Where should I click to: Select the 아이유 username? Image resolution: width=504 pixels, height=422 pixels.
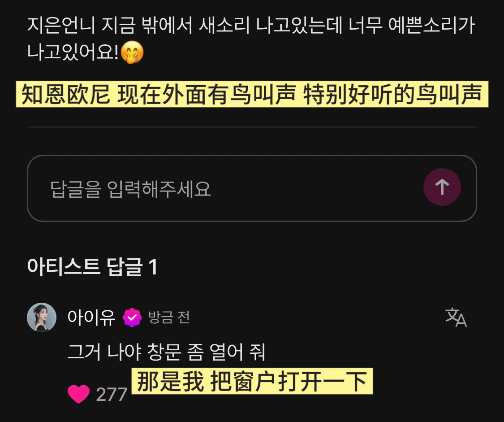tap(91, 318)
